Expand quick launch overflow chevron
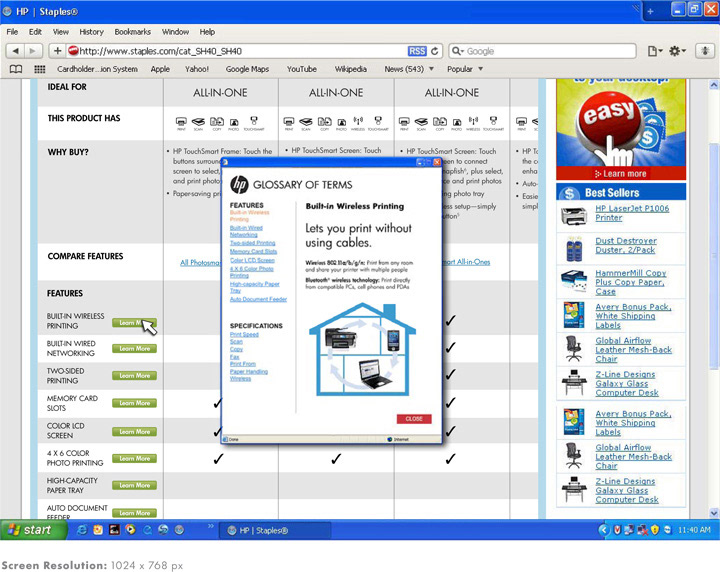The width and height of the screenshot is (720, 572). (211, 526)
